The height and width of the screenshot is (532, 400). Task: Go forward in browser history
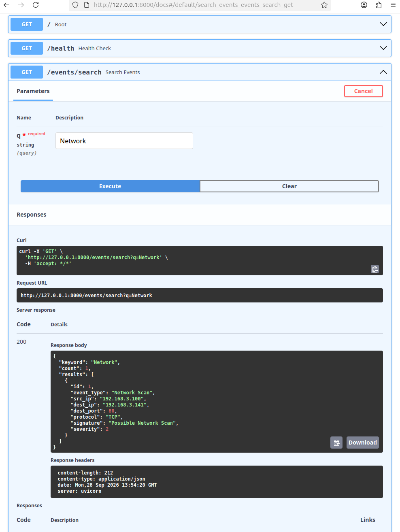(x=21, y=5)
